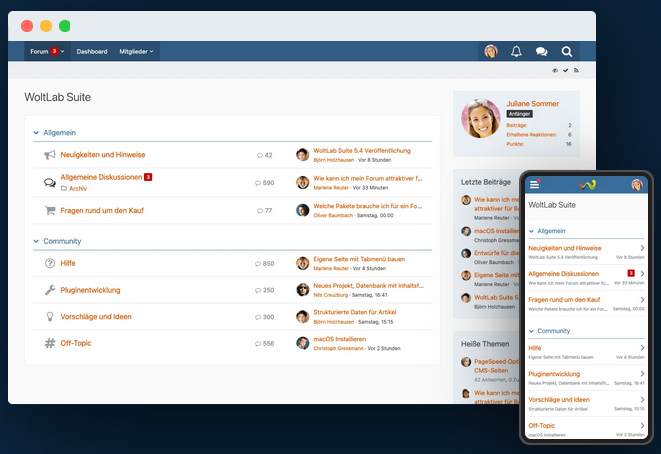Click chat icon beside Allgemeine Diskussionen
Viewport: 661px width, 454px height.
[50, 183]
